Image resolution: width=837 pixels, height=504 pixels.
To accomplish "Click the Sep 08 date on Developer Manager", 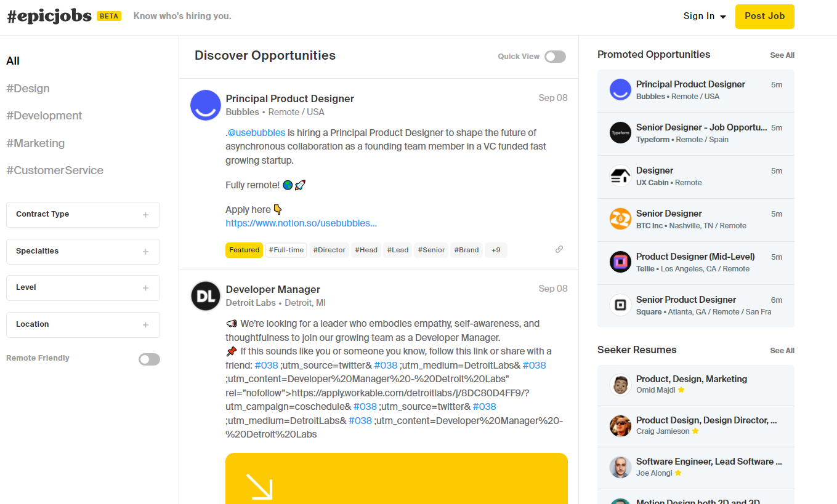I will [x=553, y=289].
